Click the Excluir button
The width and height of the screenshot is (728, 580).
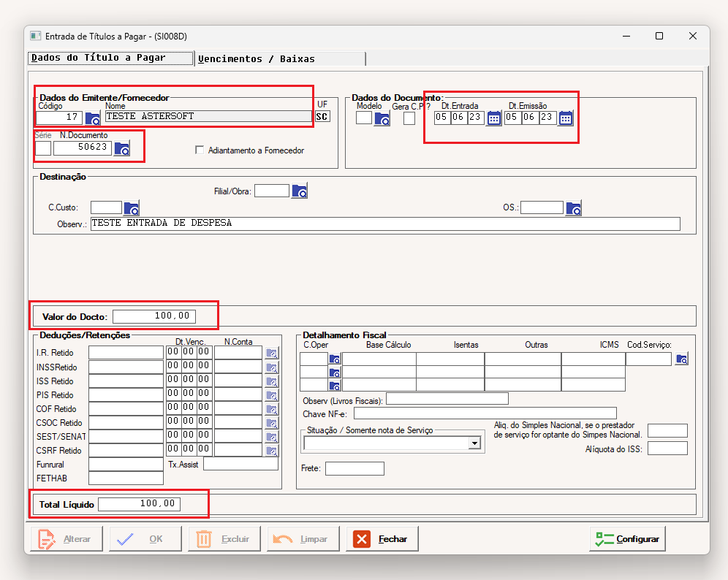[x=224, y=538]
